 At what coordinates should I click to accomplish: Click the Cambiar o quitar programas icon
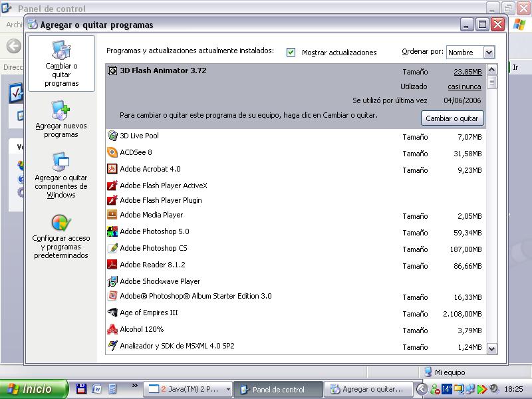(61, 51)
